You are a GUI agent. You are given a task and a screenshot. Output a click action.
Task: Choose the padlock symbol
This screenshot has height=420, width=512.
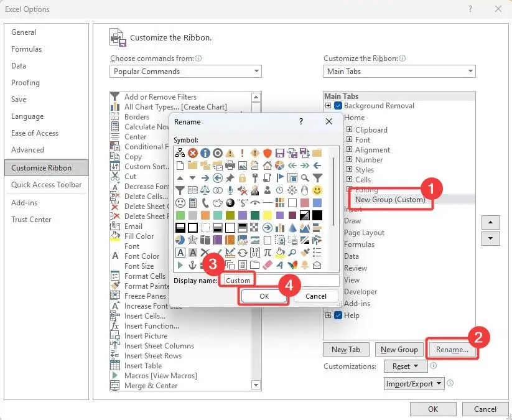(x=242, y=178)
